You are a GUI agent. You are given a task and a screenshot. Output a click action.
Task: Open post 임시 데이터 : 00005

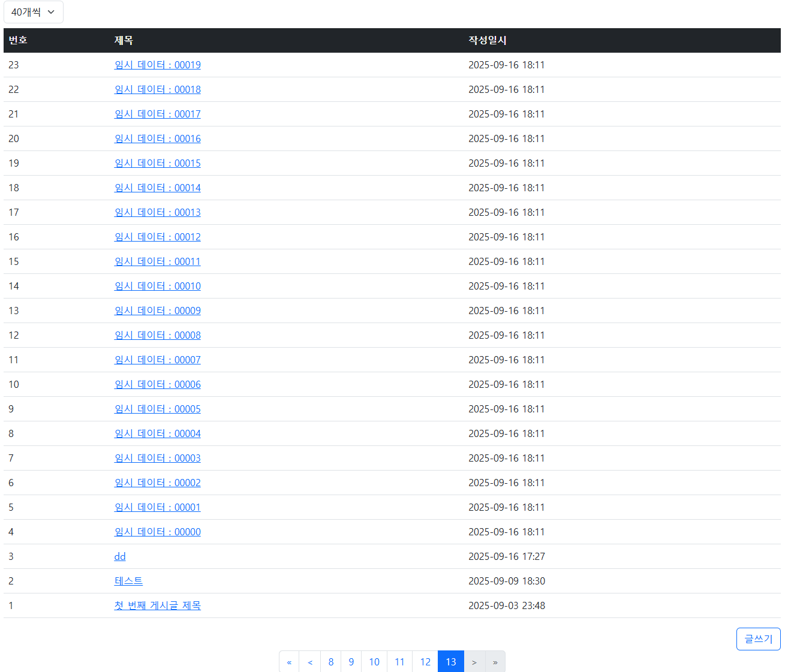(x=158, y=409)
